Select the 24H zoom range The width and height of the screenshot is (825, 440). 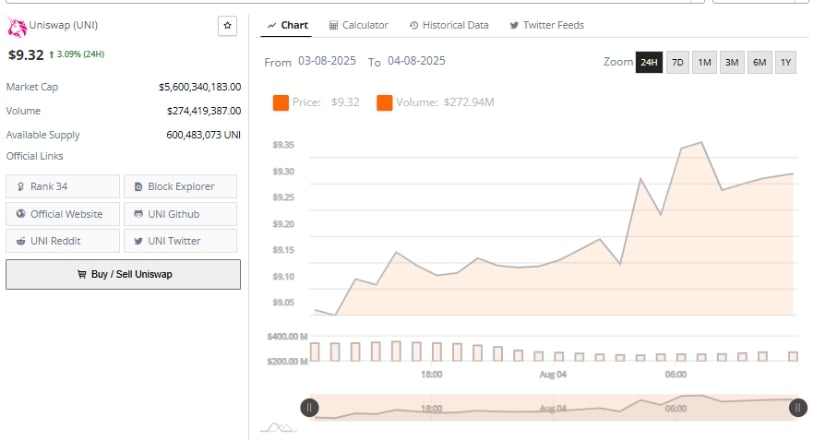(649, 62)
